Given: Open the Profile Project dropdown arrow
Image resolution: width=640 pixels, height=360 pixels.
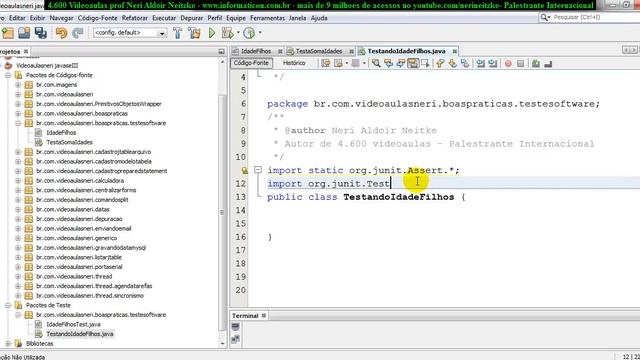Looking at the screenshot, I should (x=260, y=33).
